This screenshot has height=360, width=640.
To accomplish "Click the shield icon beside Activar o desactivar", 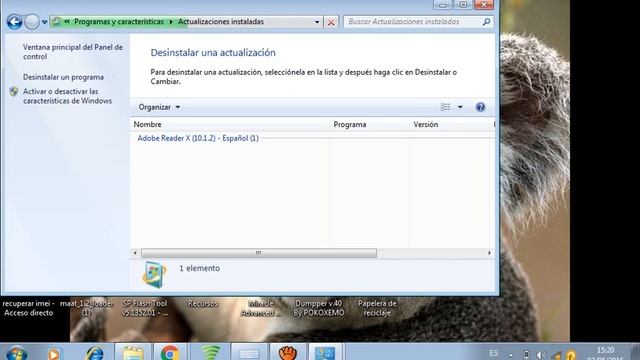I will pos(14,91).
